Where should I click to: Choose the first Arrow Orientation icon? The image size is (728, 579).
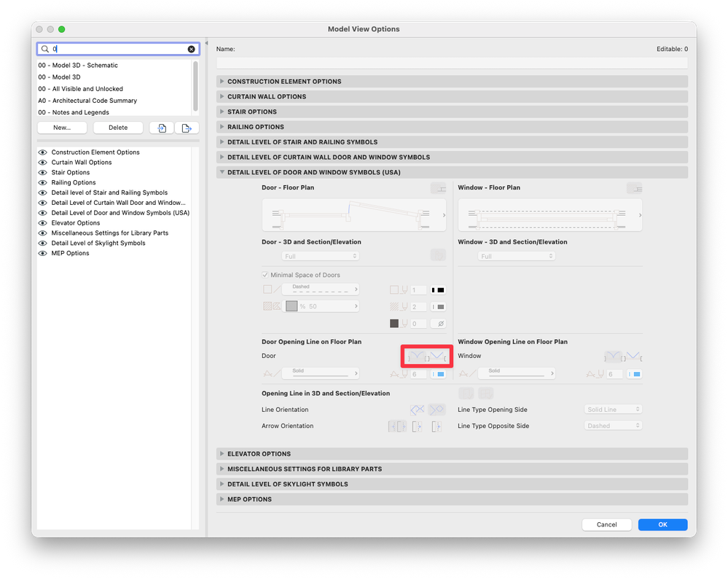coord(397,426)
